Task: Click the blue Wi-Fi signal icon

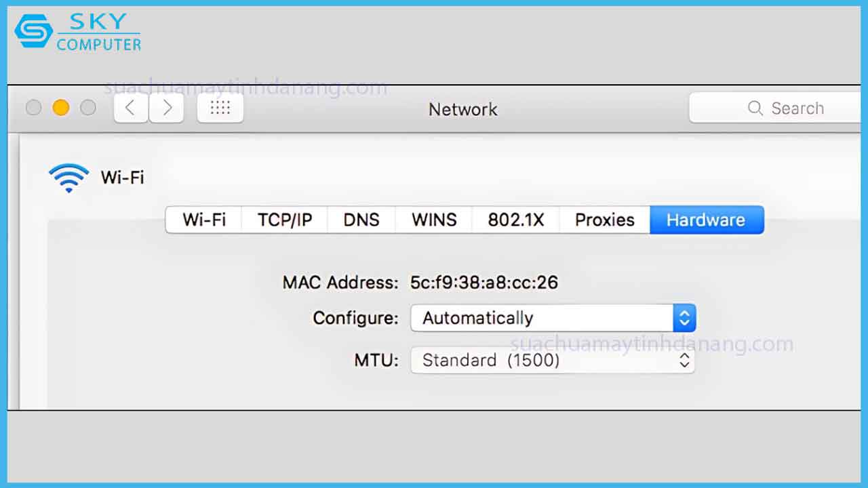Action: click(68, 178)
